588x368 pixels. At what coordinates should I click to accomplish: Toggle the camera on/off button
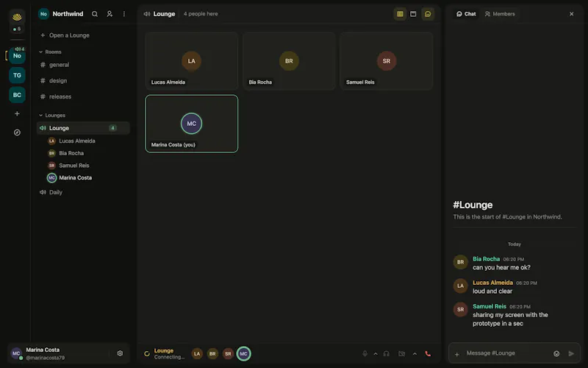point(401,354)
